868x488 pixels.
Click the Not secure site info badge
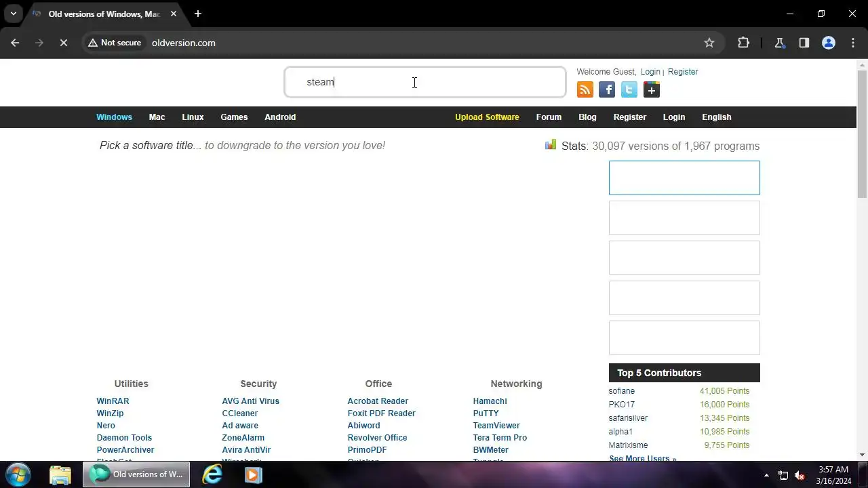pyautogui.click(x=115, y=43)
